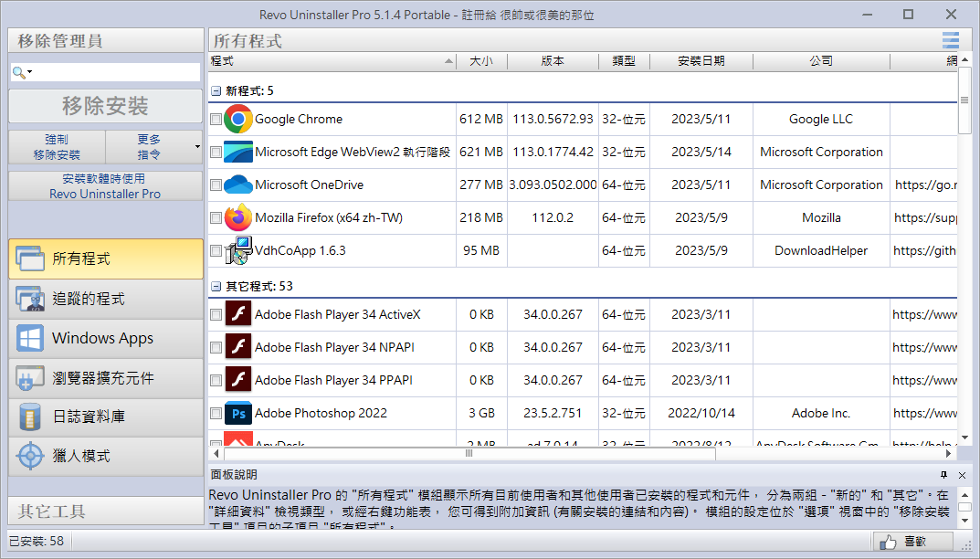The height and width of the screenshot is (559, 980).
Task: Click the search magnifier icon
Action: [x=19, y=72]
